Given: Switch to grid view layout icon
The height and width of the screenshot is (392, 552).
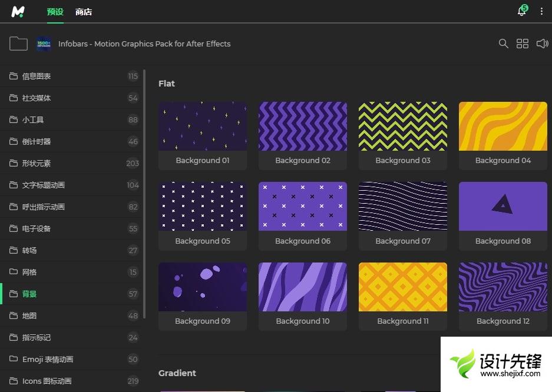Looking at the screenshot, I should (x=523, y=44).
